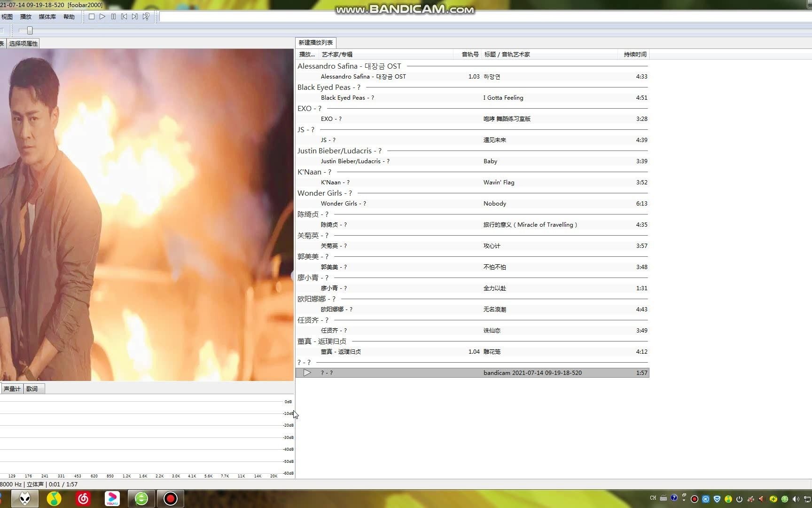Open foobar2000 alien icon in taskbar
This screenshot has width=812, height=508.
25,499
